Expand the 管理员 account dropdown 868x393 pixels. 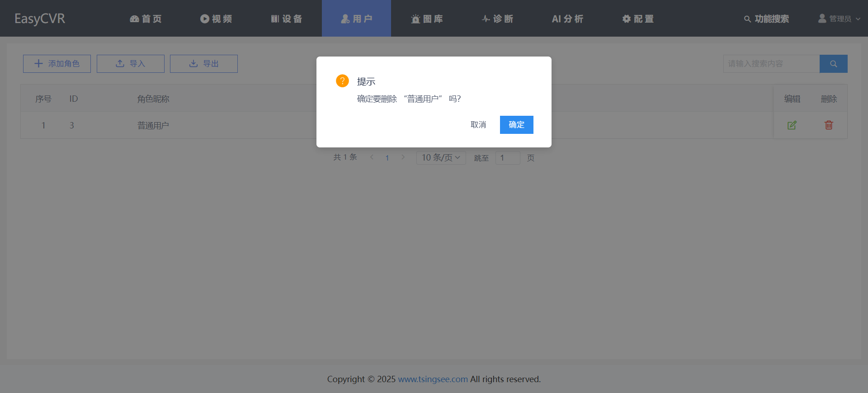click(839, 19)
